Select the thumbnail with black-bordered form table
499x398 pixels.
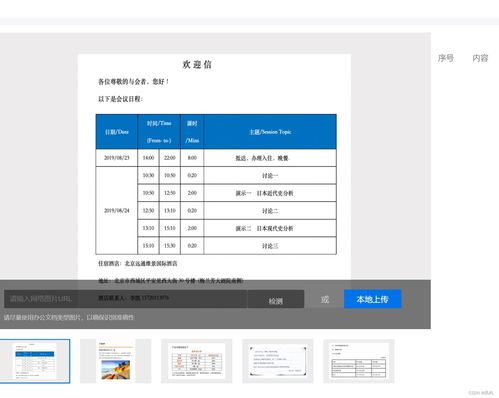pyautogui.click(x=359, y=361)
